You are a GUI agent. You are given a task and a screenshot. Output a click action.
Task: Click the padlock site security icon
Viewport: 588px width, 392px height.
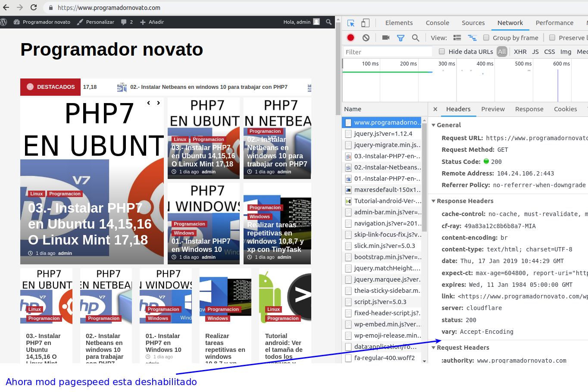[x=51, y=8]
